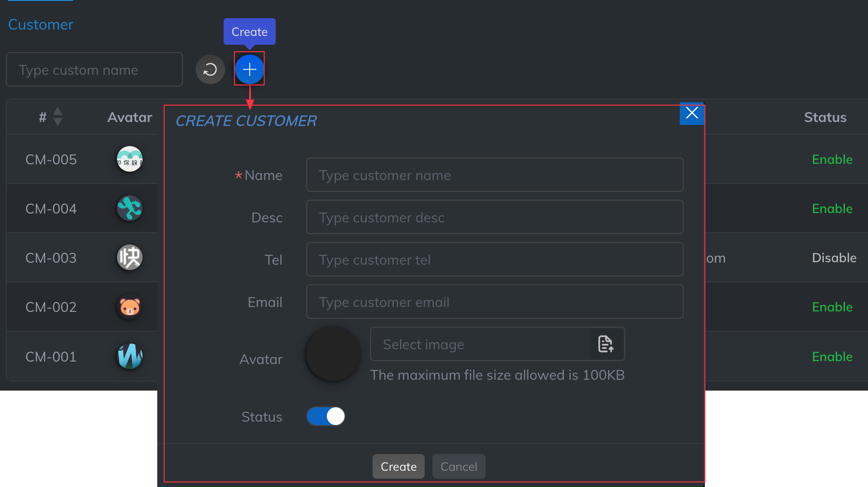Focus the customer Name field
868x487 pixels.
click(494, 175)
